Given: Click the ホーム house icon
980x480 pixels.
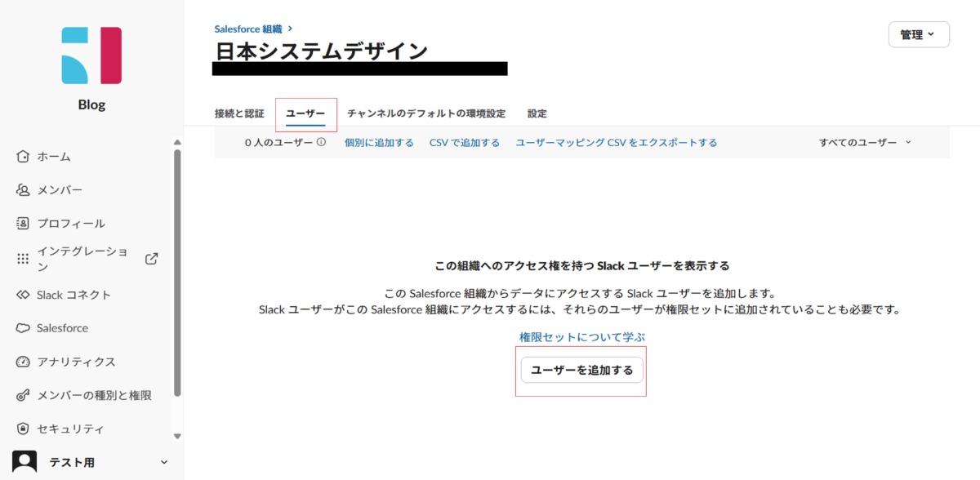Looking at the screenshot, I should pos(23,157).
